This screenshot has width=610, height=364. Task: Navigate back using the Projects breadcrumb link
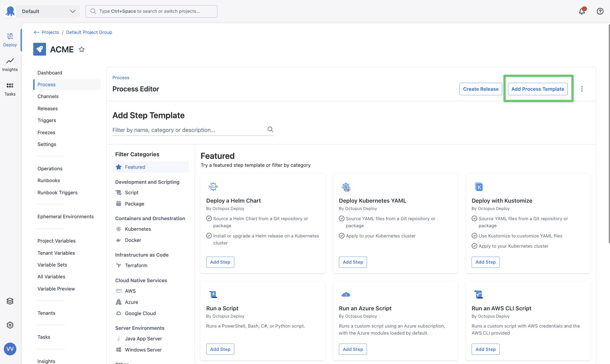tap(50, 32)
